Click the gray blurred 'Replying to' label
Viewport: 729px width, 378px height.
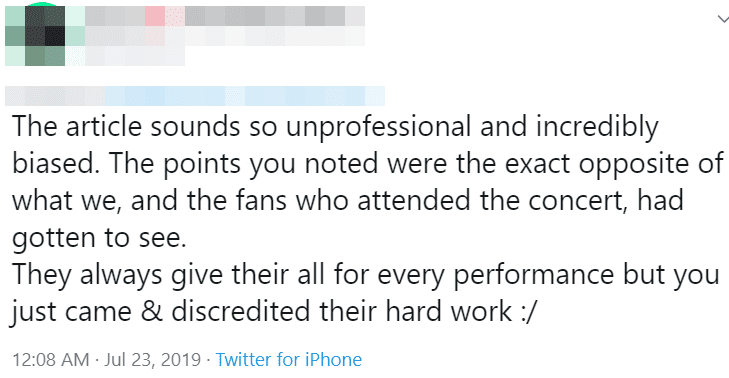pos(55,96)
